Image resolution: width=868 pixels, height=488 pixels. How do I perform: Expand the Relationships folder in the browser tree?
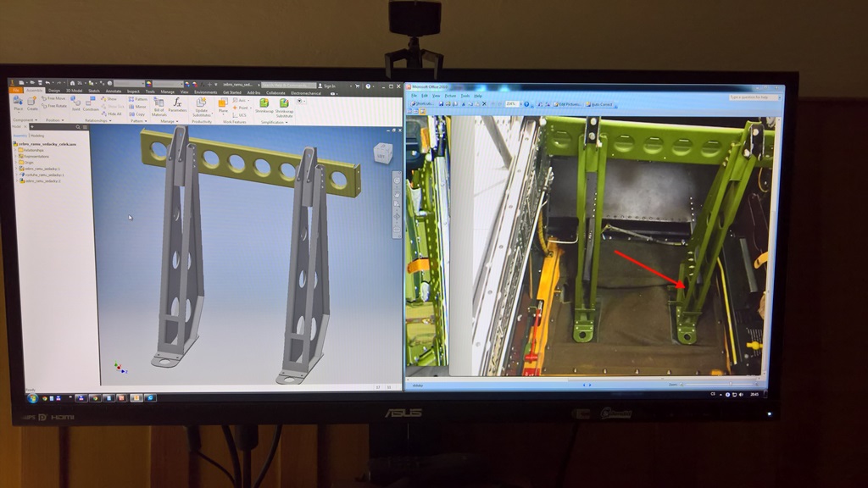click(x=17, y=150)
